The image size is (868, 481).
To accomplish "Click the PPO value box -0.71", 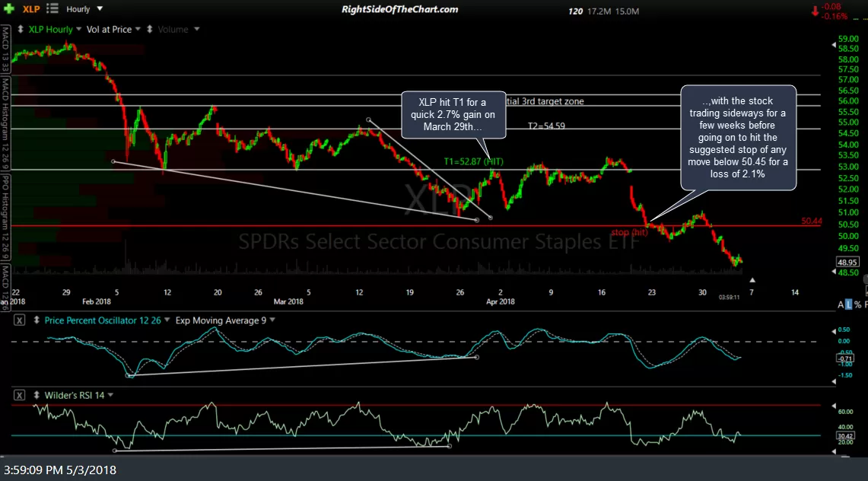I will [x=845, y=358].
